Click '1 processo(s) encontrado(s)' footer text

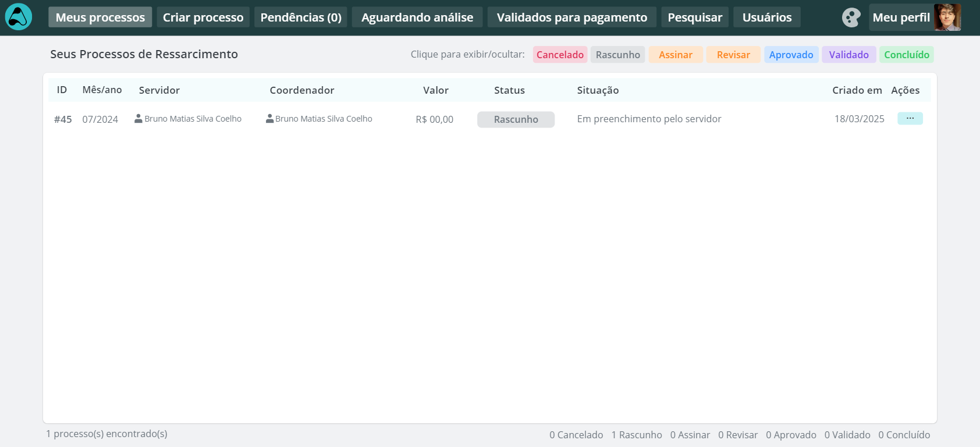(x=106, y=434)
